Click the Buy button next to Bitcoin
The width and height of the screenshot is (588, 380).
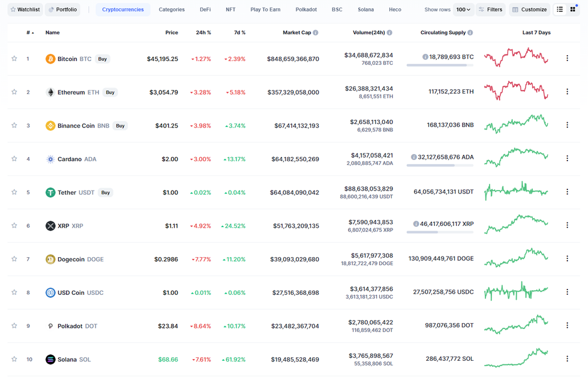pyautogui.click(x=102, y=59)
